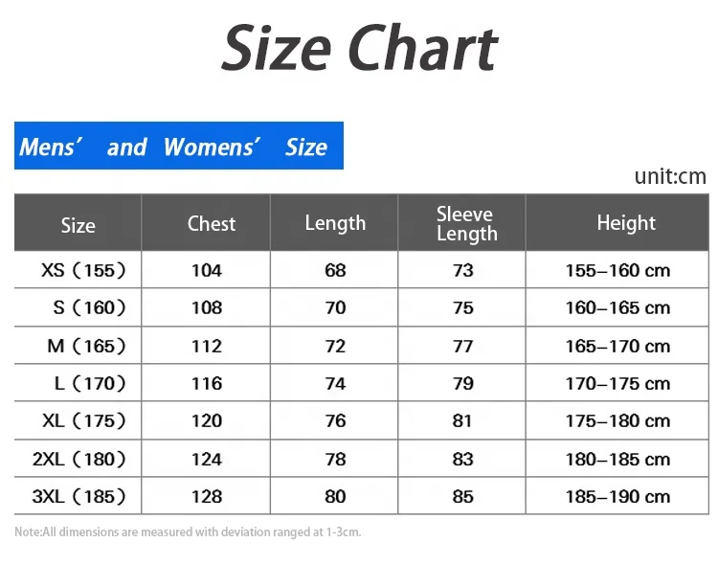Click the Length column header
This screenshot has height=588, width=718.
[335, 223]
